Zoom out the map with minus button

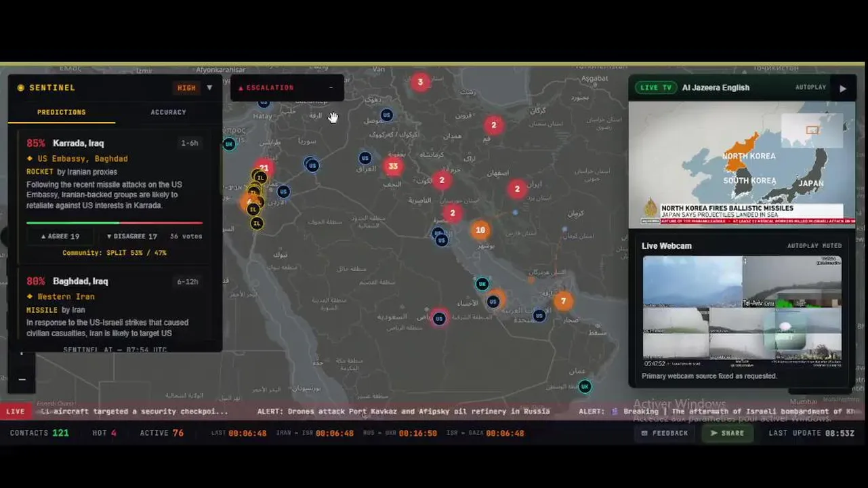coord(22,380)
